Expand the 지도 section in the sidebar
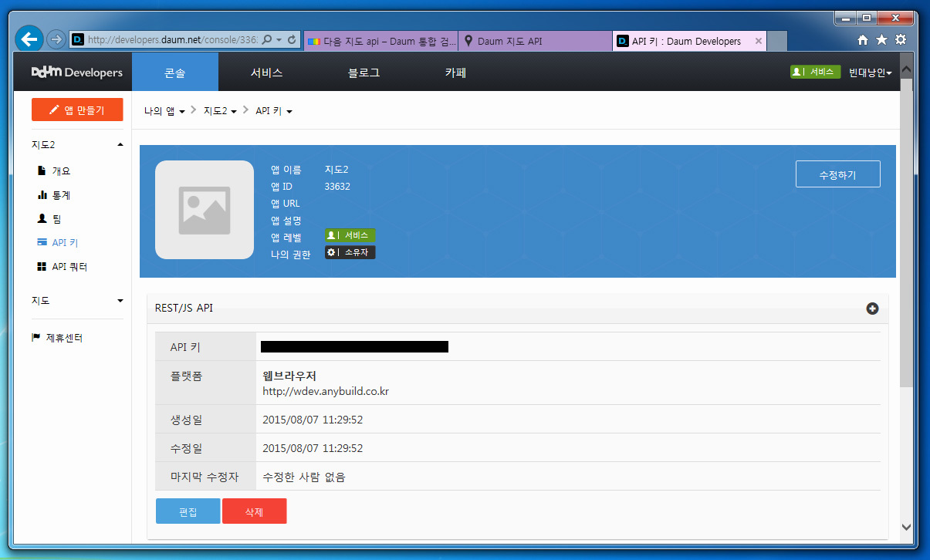Viewport: 930px width, 560px height. pos(120,300)
